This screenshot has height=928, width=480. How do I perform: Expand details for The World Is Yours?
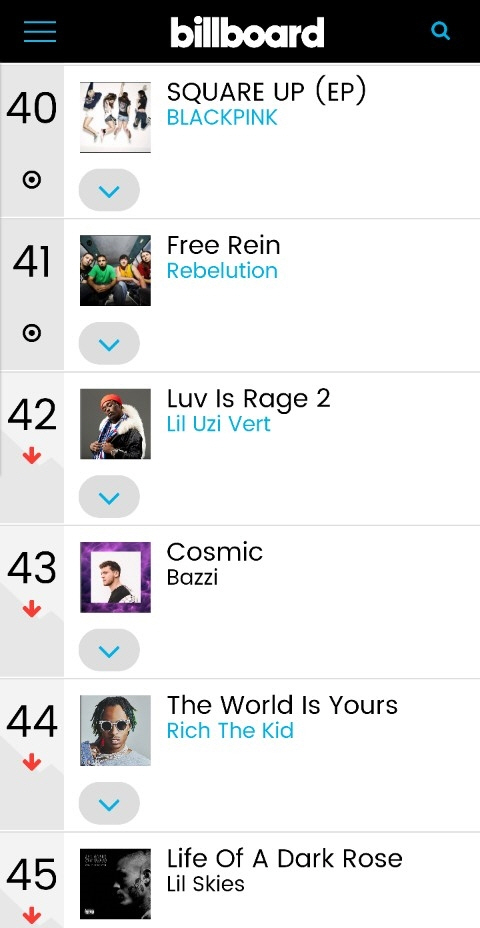click(109, 804)
